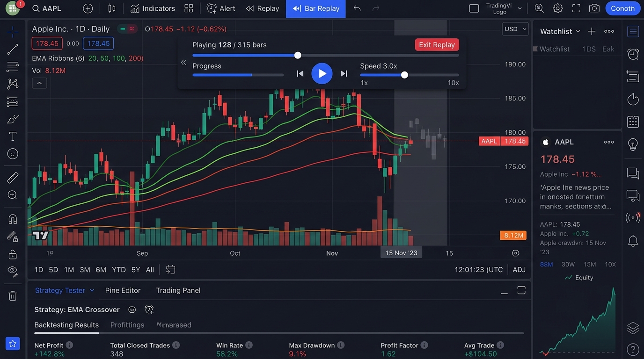Open the candlestick chart type selector
This screenshot has width=644, height=359.
coord(111,8)
